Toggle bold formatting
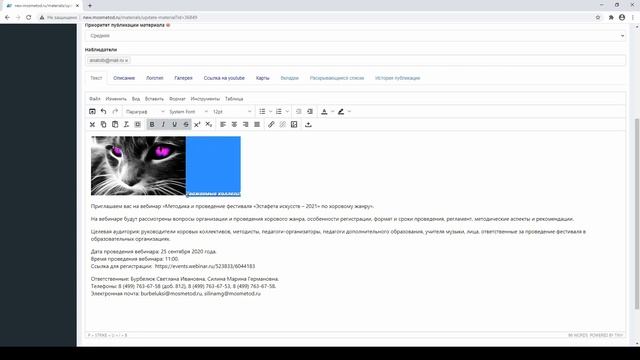The height and width of the screenshot is (360, 640). click(152, 124)
